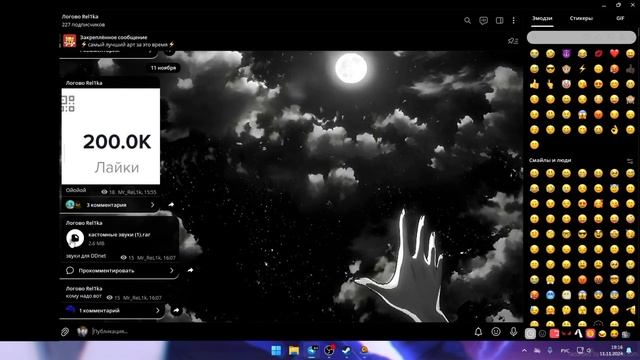Open 3 комментария thread

(110, 205)
